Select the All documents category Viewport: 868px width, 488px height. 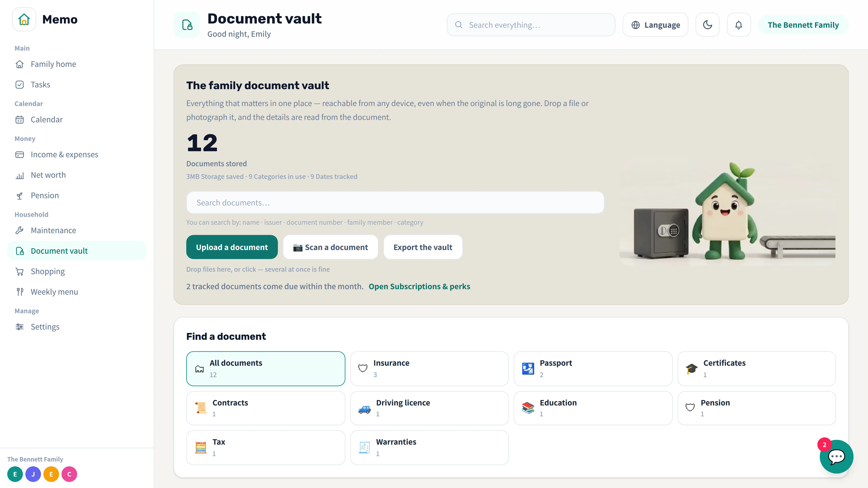click(265, 369)
